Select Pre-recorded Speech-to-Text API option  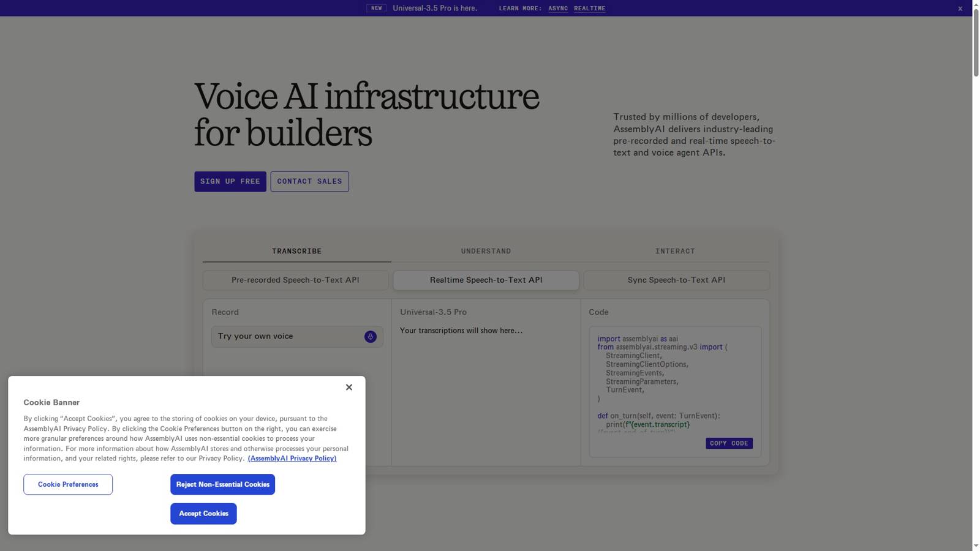pyautogui.click(x=296, y=280)
